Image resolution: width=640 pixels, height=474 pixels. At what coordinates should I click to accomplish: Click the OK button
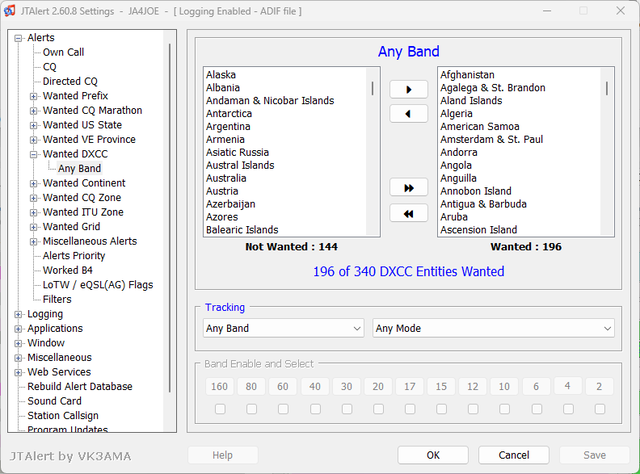tap(433, 455)
